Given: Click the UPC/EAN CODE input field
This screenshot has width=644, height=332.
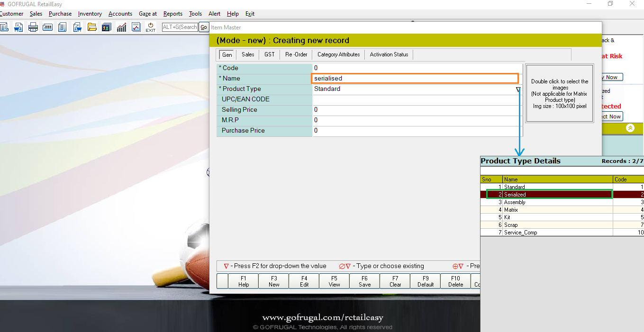Looking at the screenshot, I should (417, 99).
